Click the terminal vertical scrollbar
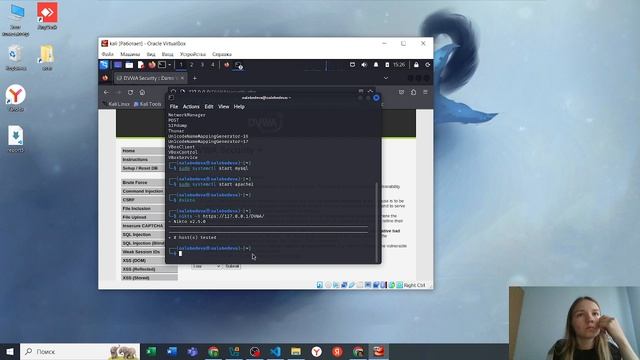640x360 pixels. (x=376, y=222)
